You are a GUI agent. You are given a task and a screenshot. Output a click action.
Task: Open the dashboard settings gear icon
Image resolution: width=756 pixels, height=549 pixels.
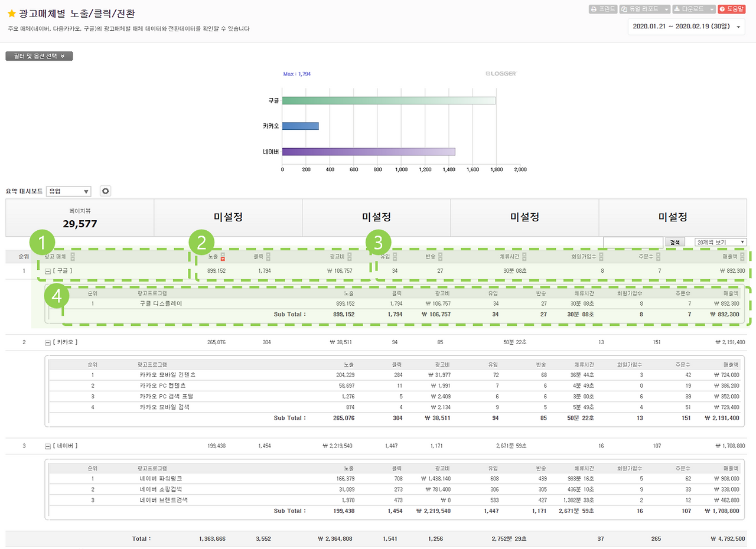point(106,191)
